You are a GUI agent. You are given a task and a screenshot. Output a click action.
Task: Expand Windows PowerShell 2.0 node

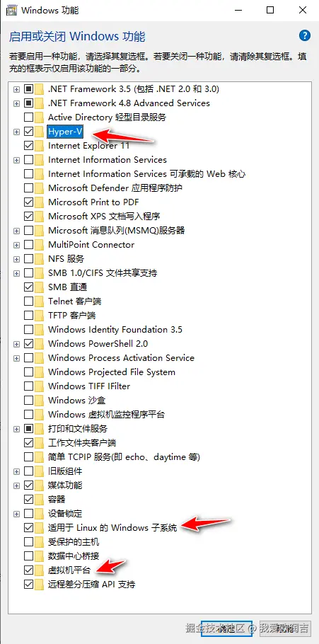[x=16, y=344]
